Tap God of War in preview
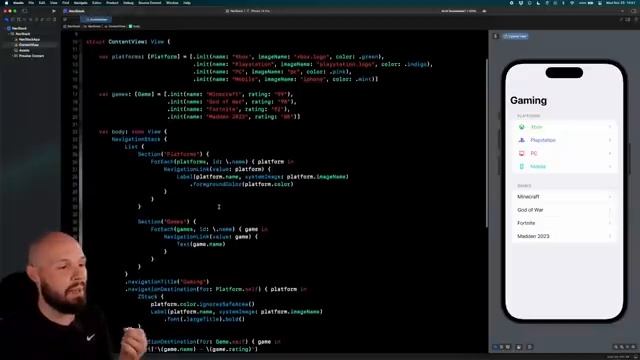The image size is (640, 360). pos(564,210)
